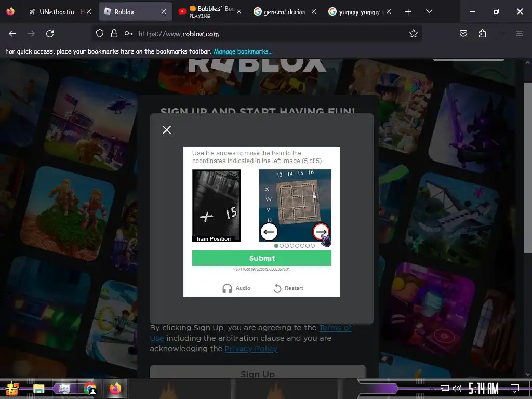
Task: Click the volume speaker icon in tray
Action: [x=457, y=389]
